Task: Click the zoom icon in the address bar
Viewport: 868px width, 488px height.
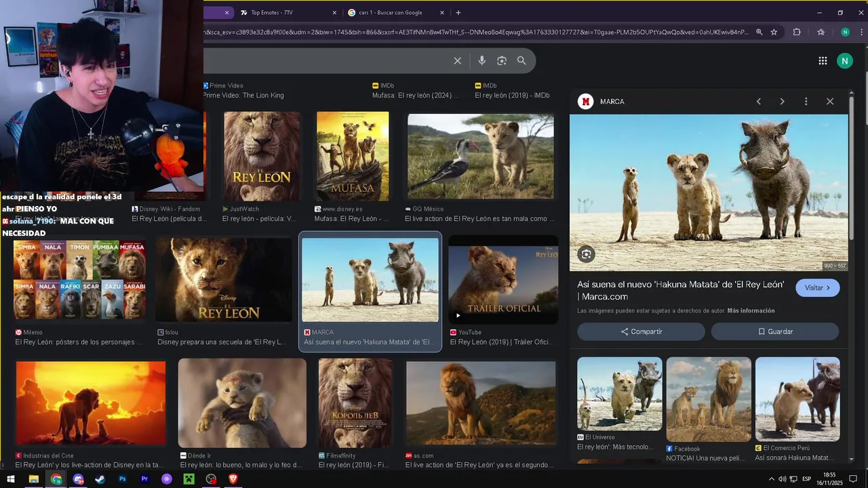Action: [x=759, y=32]
